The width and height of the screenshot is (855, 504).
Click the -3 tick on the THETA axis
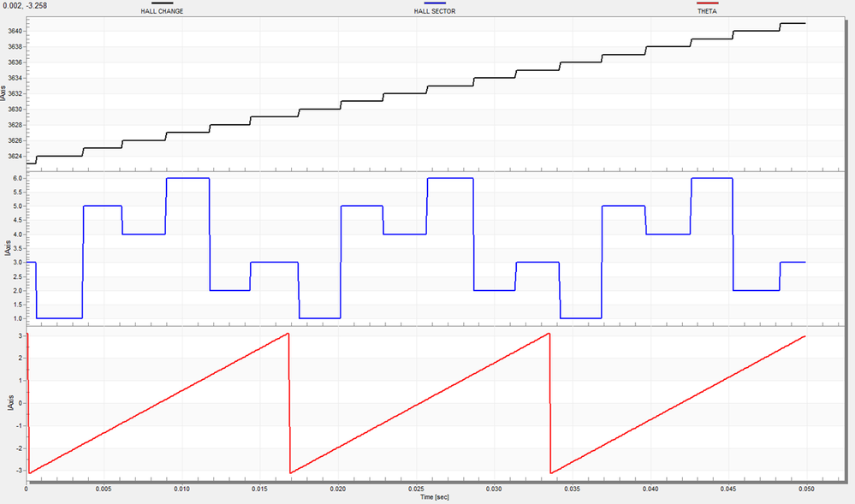[20, 470]
